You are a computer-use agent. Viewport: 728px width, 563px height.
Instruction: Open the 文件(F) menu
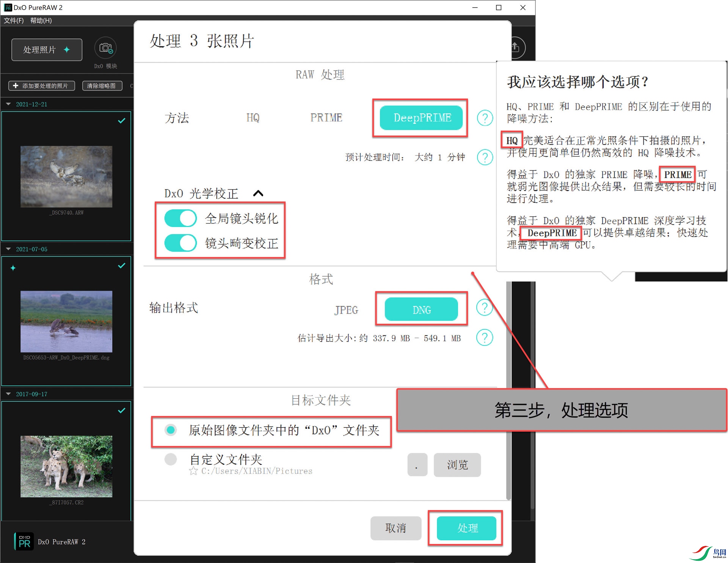[14, 20]
